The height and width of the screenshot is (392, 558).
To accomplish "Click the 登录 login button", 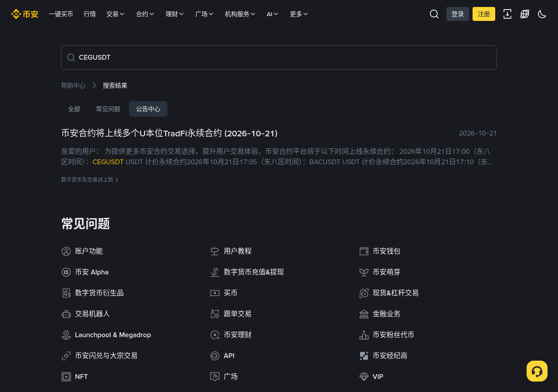I will click(458, 14).
